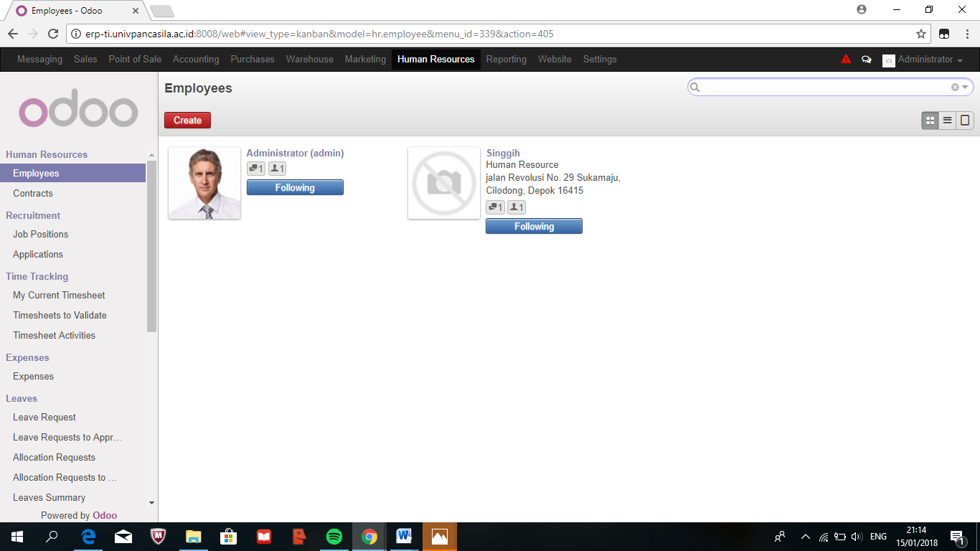
Task: Expand the search options dropdown arrow
Action: tap(965, 88)
